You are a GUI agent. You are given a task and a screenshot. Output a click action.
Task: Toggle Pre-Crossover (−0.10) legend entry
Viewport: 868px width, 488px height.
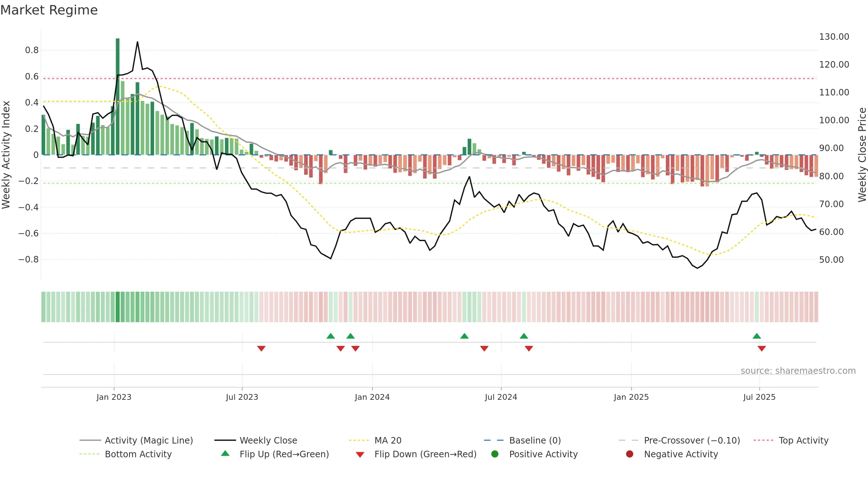coord(679,440)
